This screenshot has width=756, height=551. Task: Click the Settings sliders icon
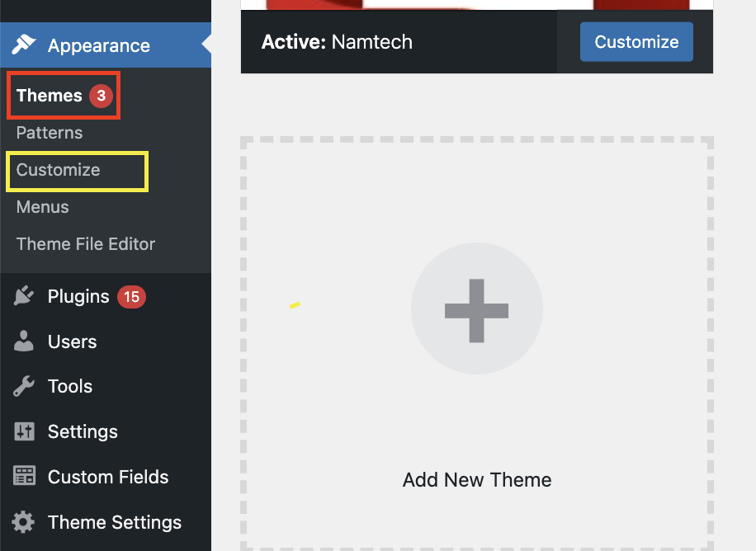(x=24, y=431)
